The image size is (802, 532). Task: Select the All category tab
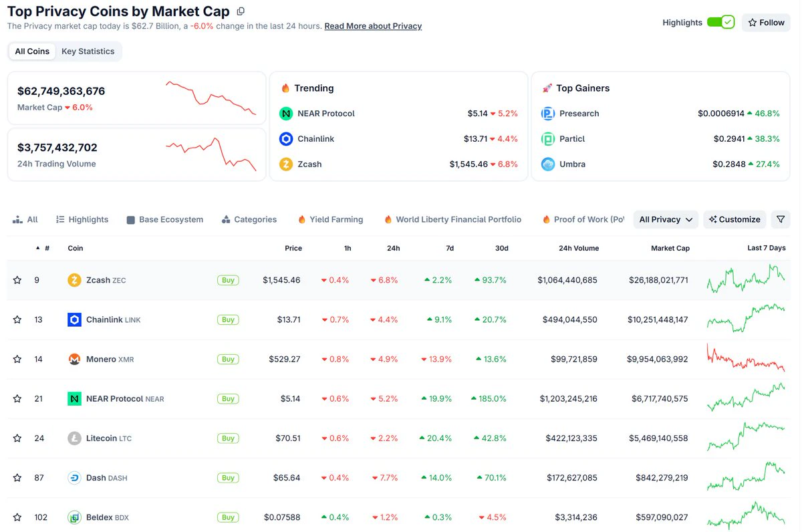tap(25, 219)
